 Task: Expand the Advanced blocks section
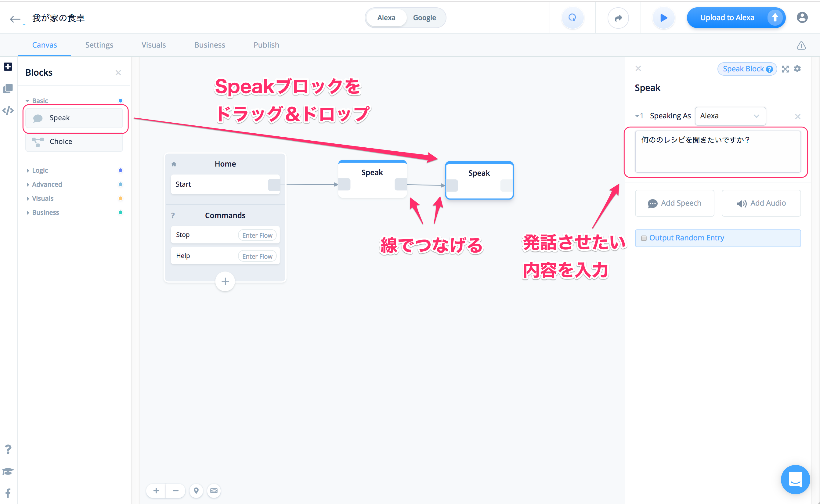[x=47, y=184]
